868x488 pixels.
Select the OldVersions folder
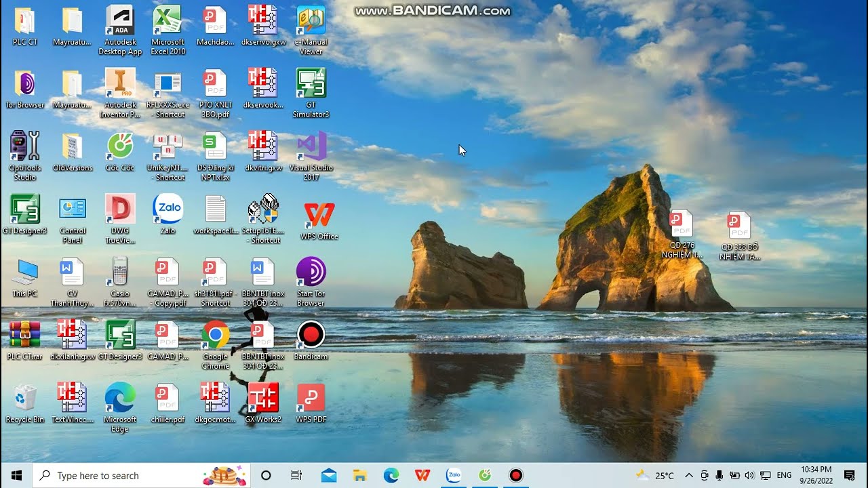pos(73,151)
